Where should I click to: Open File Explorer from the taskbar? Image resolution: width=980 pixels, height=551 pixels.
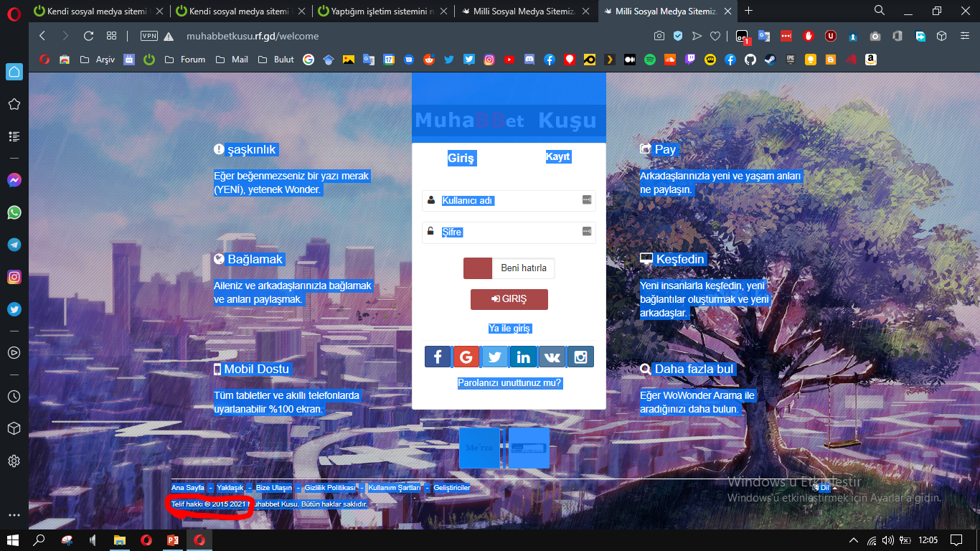tap(119, 540)
